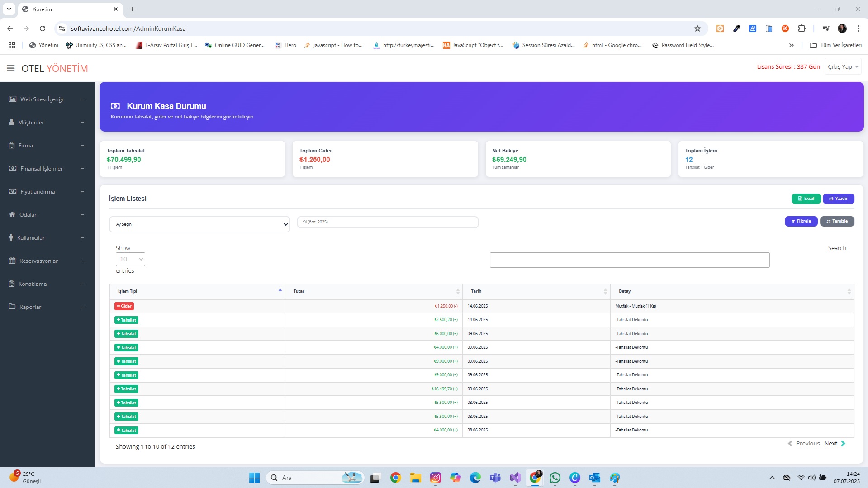868x488 pixels.
Task: Open File Explorer from the taskbar
Action: point(415,478)
